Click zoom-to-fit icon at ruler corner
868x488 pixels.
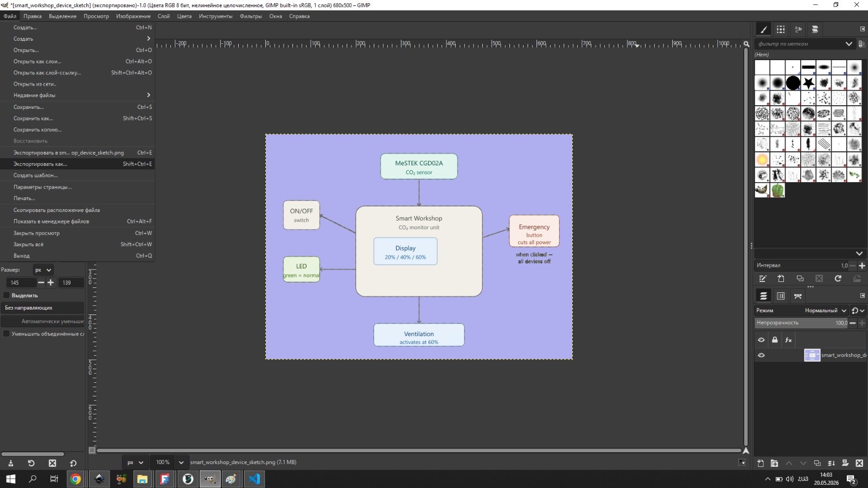(746, 44)
